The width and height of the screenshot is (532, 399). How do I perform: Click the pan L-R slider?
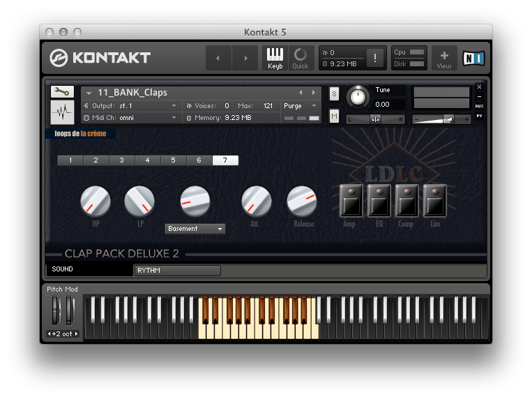coord(375,119)
